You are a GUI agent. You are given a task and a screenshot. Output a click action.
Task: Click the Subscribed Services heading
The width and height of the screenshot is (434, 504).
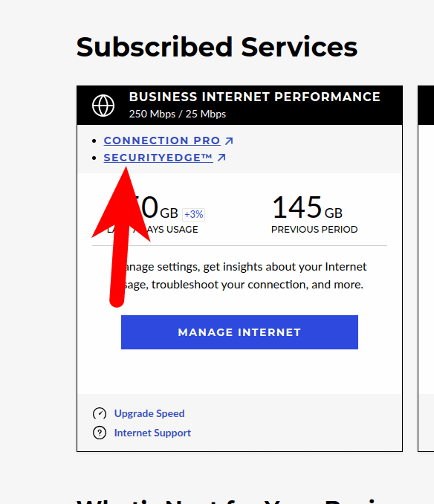[217, 47]
